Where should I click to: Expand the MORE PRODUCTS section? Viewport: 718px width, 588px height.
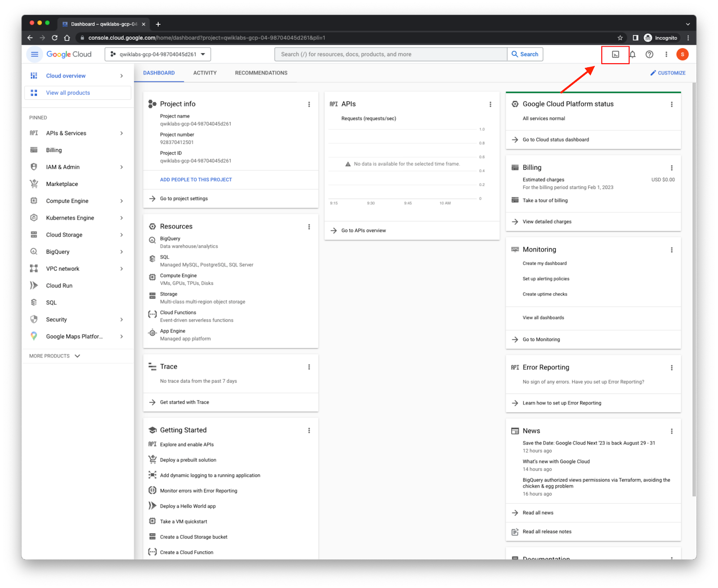[53, 355]
